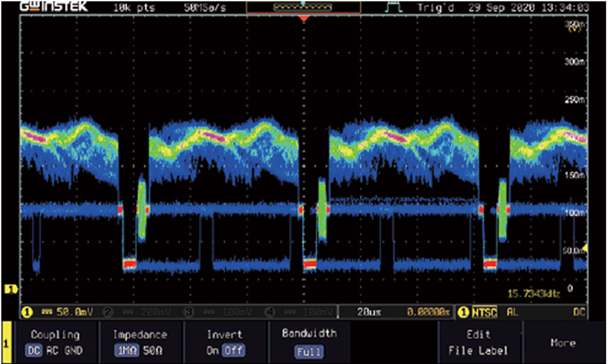Screen dimensions: 608x364
Task: Click the Invert menu label
Action: [224, 334]
